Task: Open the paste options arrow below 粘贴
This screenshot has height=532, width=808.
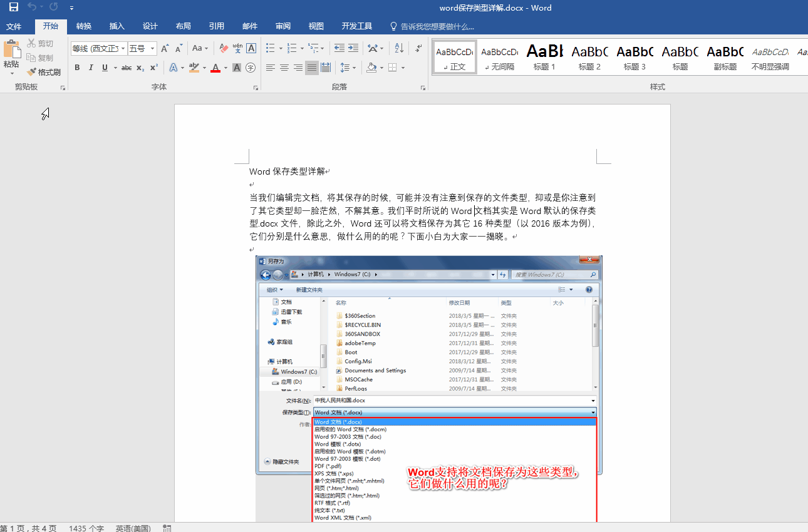Action: click(x=12, y=73)
